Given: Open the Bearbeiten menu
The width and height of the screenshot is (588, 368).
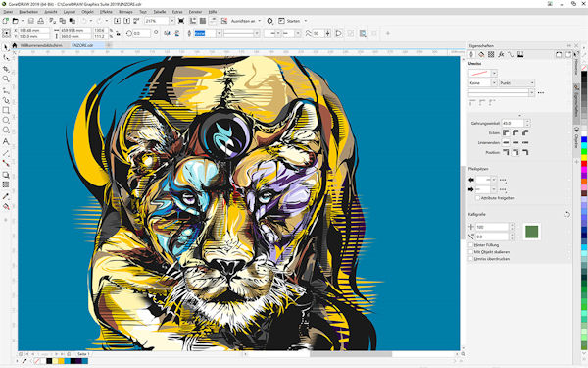Looking at the screenshot, I should click(x=28, y=12).
